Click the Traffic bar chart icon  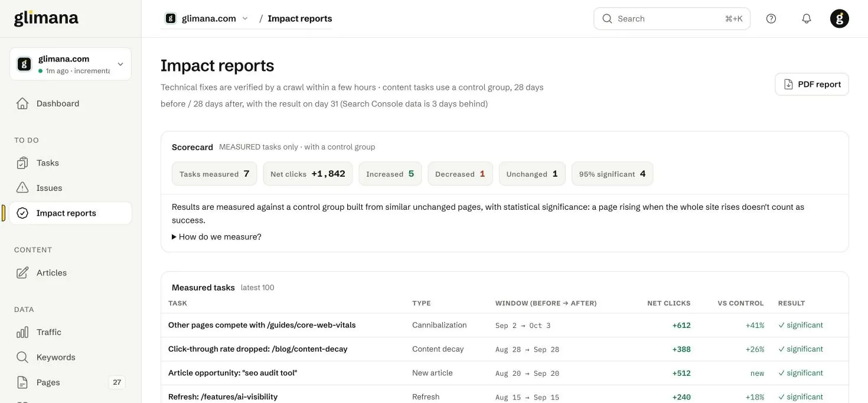coord(22,332)
